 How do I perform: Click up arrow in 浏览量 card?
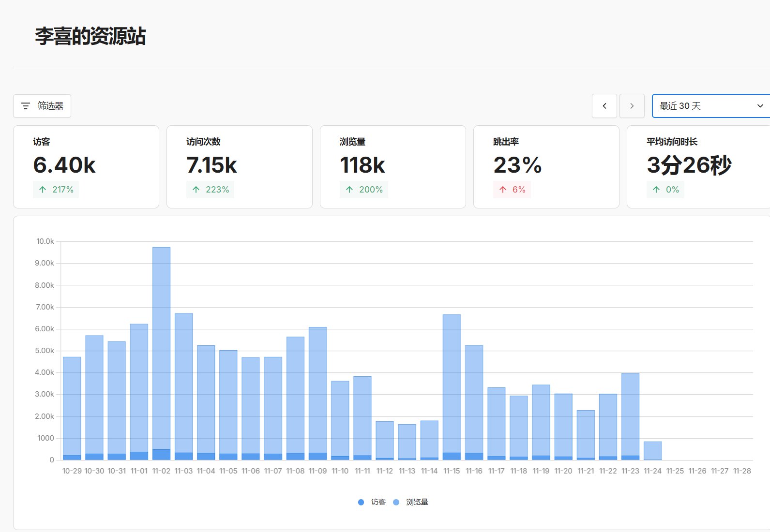coord(349,190)
